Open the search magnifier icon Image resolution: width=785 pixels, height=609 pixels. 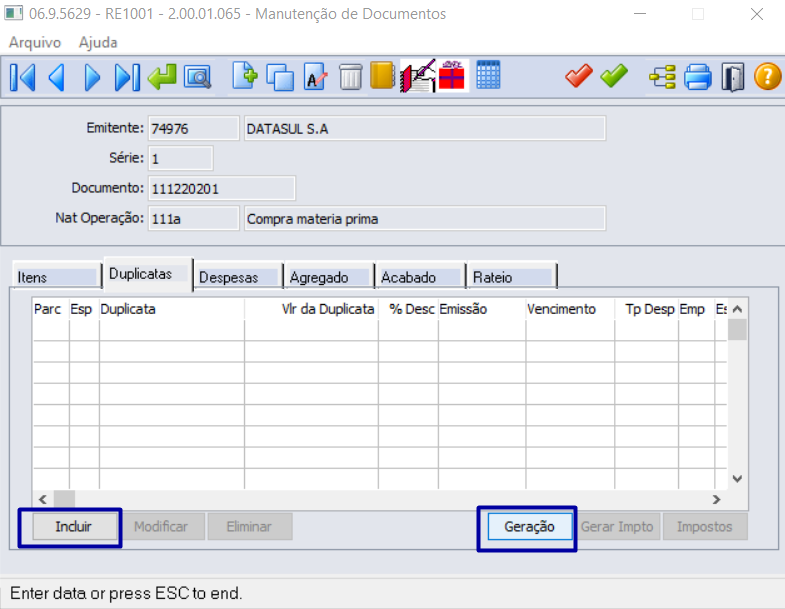point(197,77)
